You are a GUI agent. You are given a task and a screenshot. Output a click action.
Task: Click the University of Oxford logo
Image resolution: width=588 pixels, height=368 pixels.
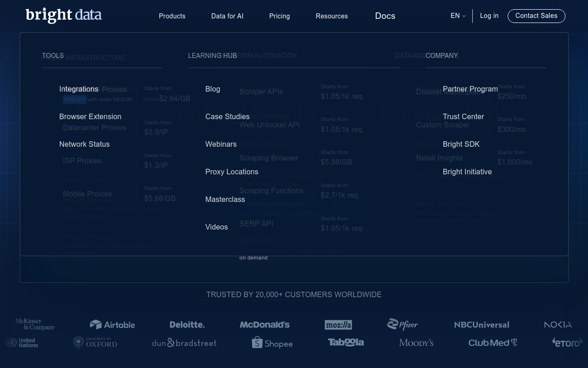(95, 343)
